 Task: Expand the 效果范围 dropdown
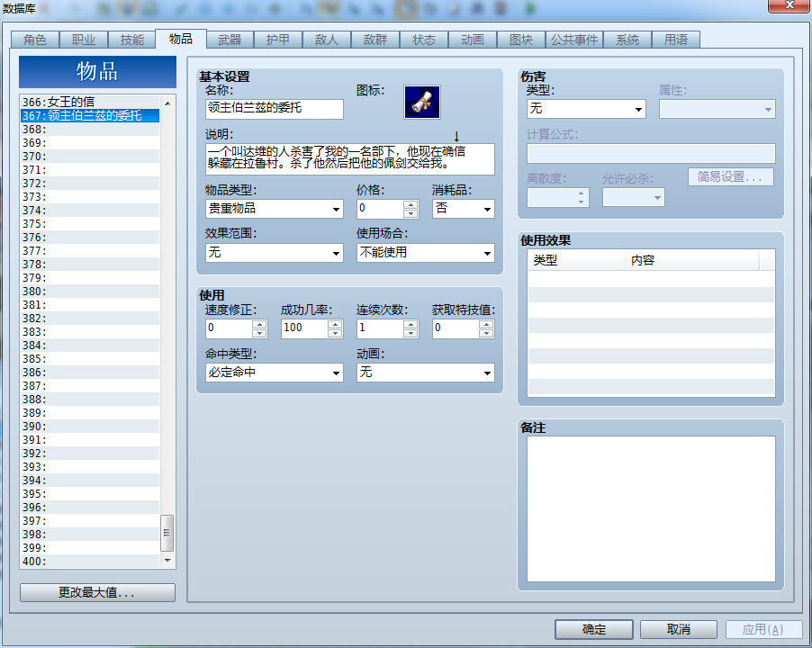coord(274,253)
